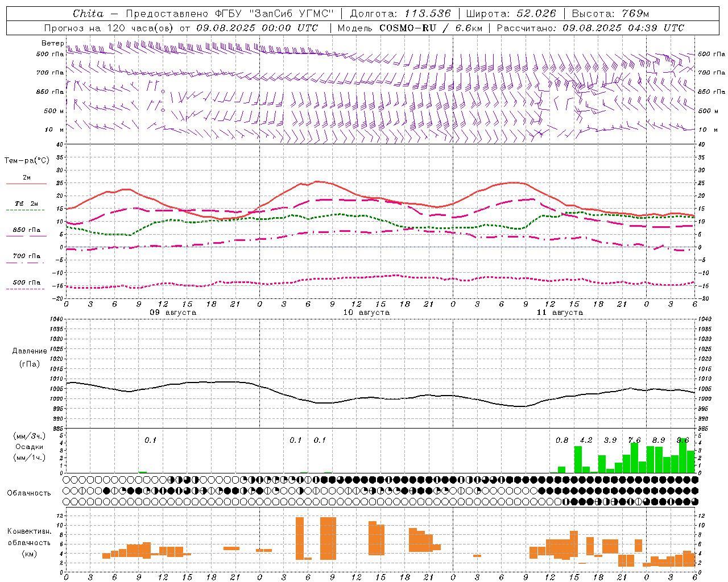Image resolution: width=728 pixels, height=582 pixels.
Task: Select the elevation text "Высота: 769м"
Action: [x=610, y=14]
